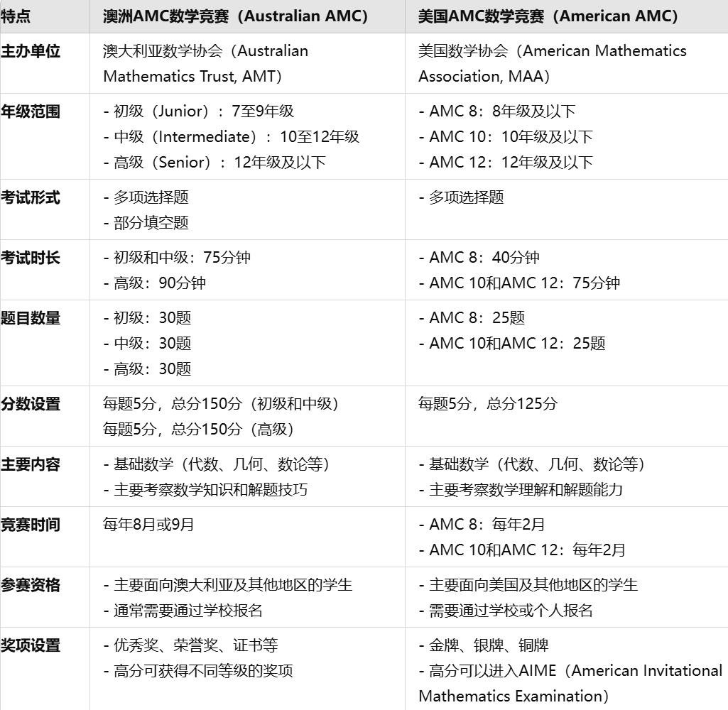This screenshot has width=728, height=710.
Task: Click the line 部分填空题
Action: pyautogui.click(x=146, y=222)
